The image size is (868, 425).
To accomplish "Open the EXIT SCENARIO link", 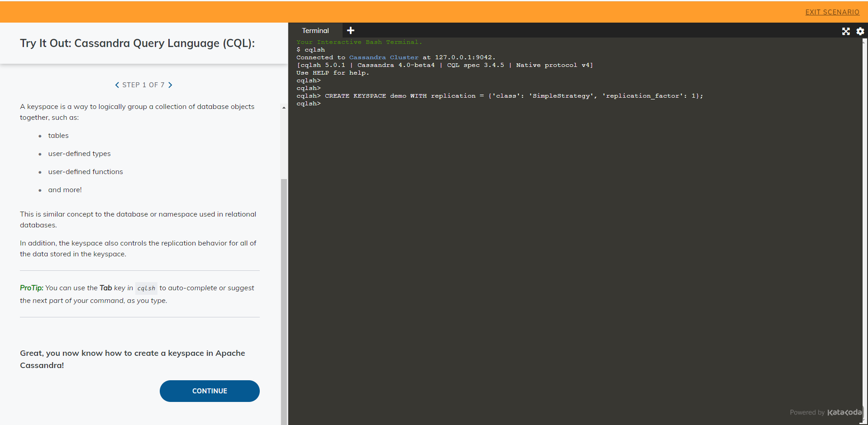I will pos(832,12).
